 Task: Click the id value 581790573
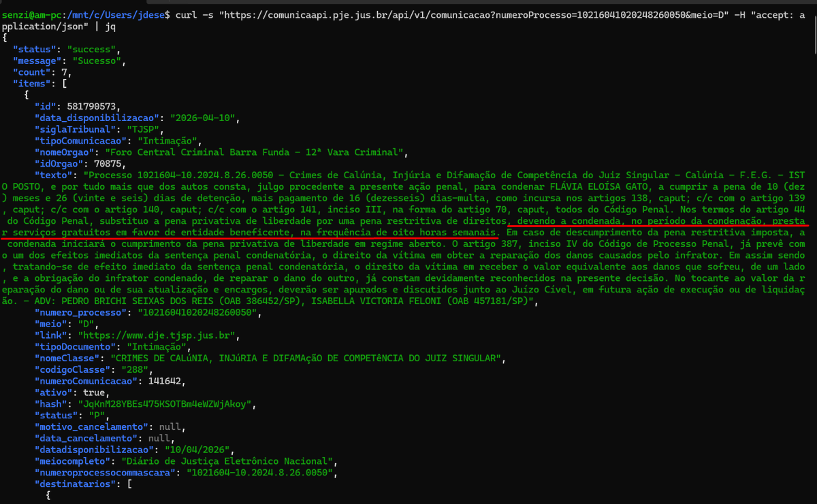(92, 107)
